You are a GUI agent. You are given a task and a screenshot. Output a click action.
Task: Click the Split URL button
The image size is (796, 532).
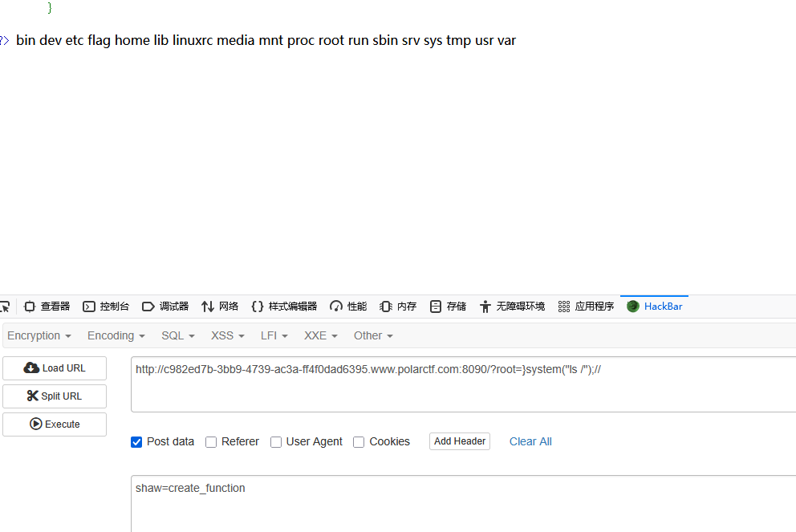pos(55,396)
